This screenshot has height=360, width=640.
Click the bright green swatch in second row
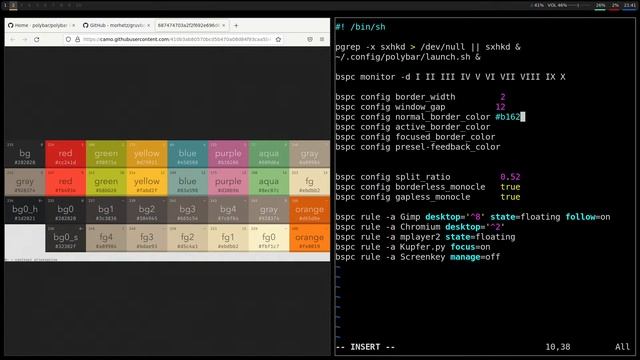pos(106,182)
